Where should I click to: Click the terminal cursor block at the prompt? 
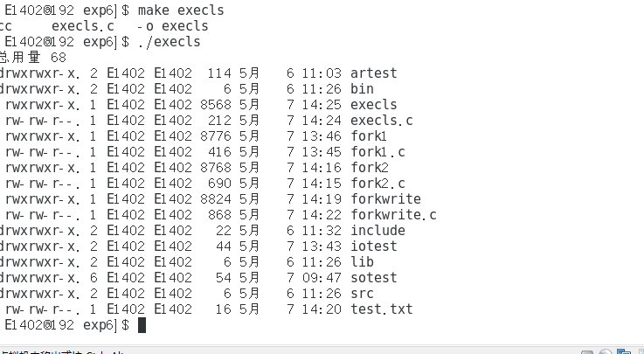tap(142, 325)
